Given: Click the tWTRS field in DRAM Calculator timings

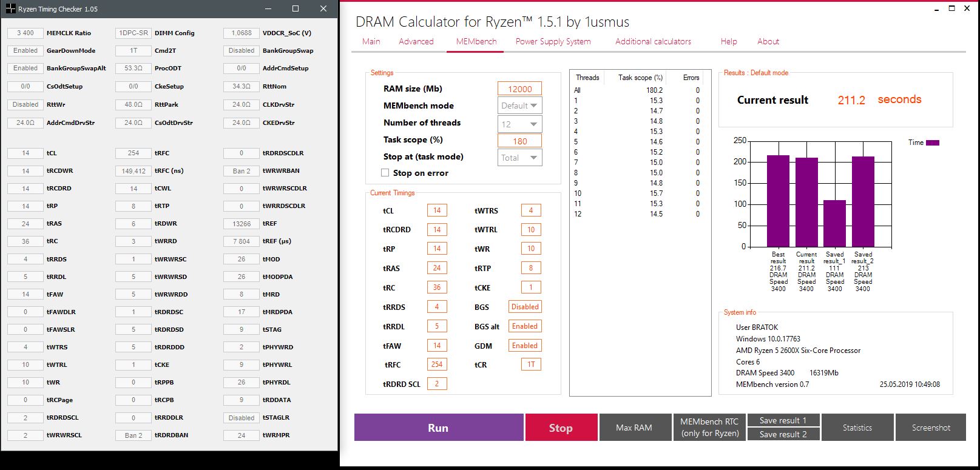Looking at the screenshot, I should (531, 210).
